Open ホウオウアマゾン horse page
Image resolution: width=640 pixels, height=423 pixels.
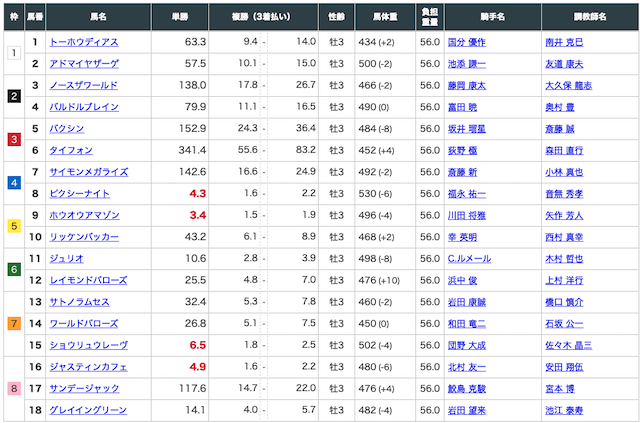click(x=84, y=215)
